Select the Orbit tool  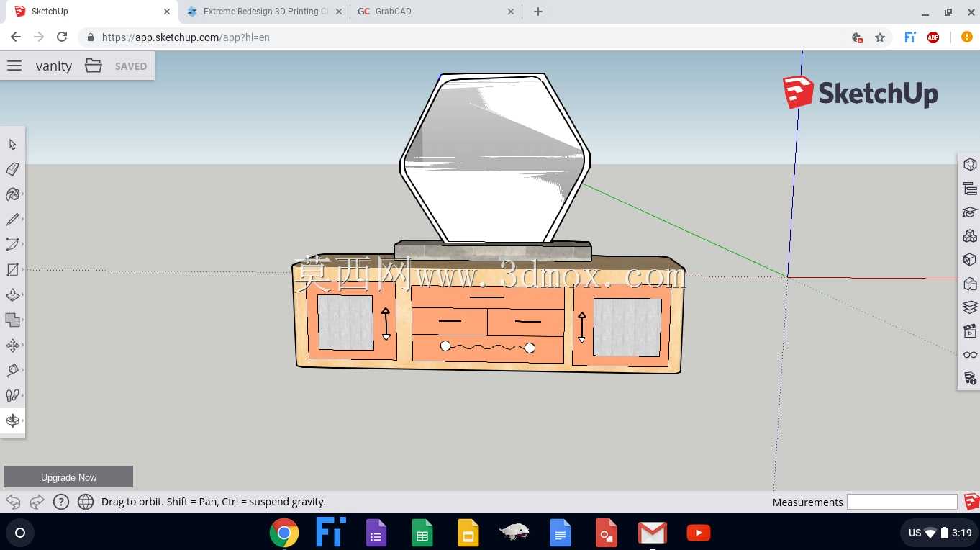[12, 420]
